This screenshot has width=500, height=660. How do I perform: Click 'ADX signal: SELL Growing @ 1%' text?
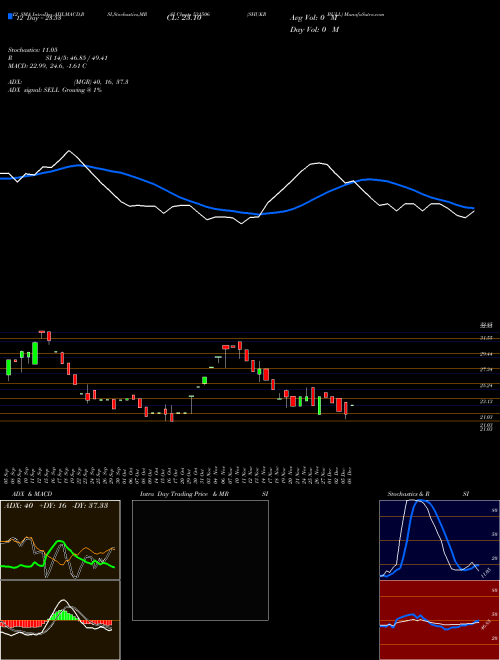click(x=55, y=90)
